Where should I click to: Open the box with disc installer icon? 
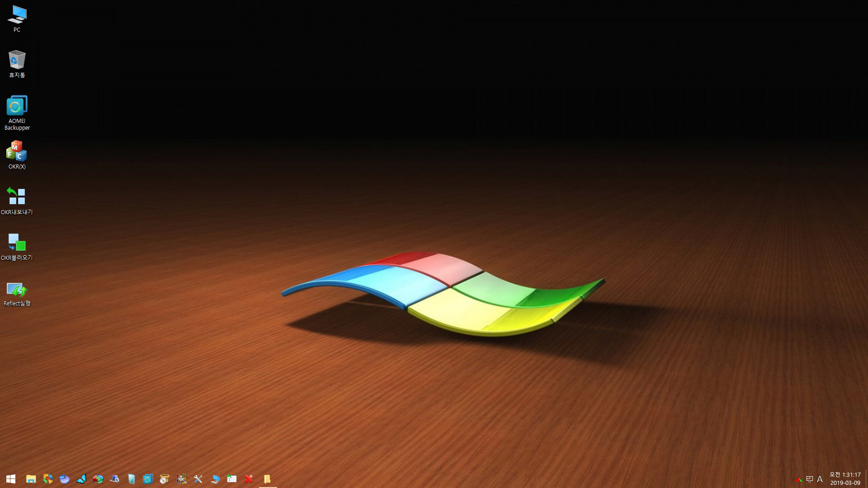[x=165, y=479]
